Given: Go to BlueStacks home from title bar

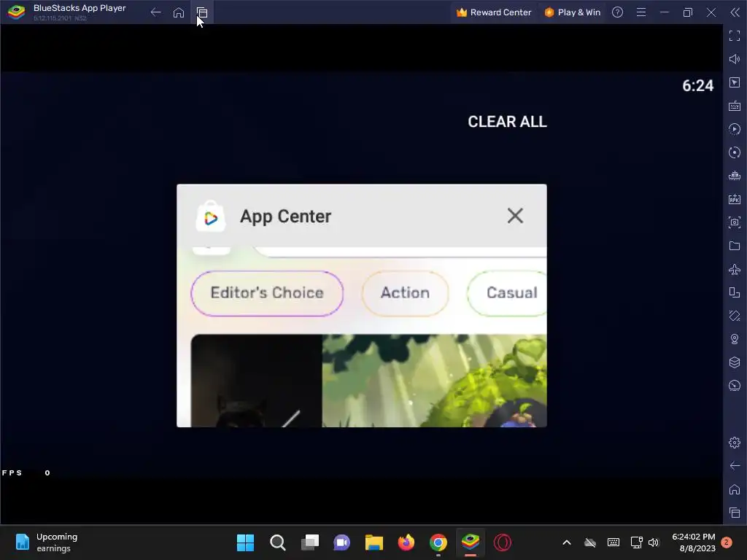Looking at the screenshot, I should click(x=179, y=12).
